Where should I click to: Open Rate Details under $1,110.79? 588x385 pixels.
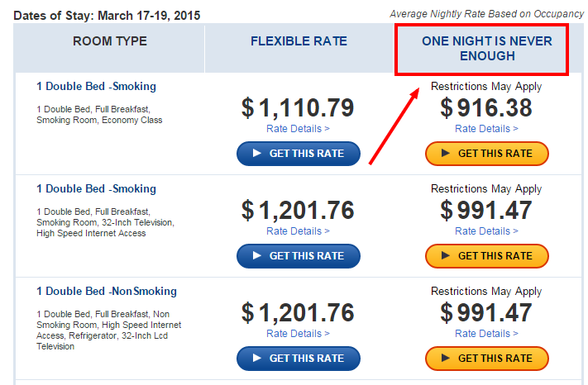pos(298,129)
